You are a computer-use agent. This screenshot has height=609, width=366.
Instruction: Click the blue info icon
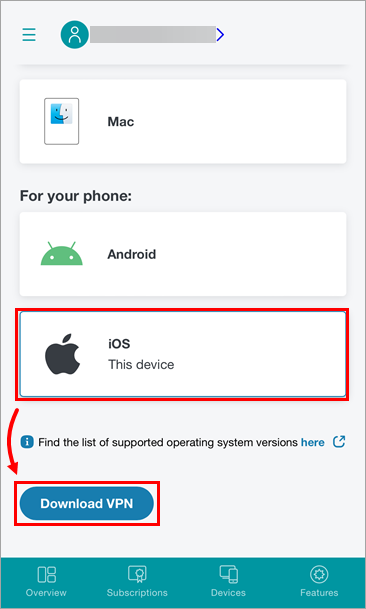coord(27,442)
